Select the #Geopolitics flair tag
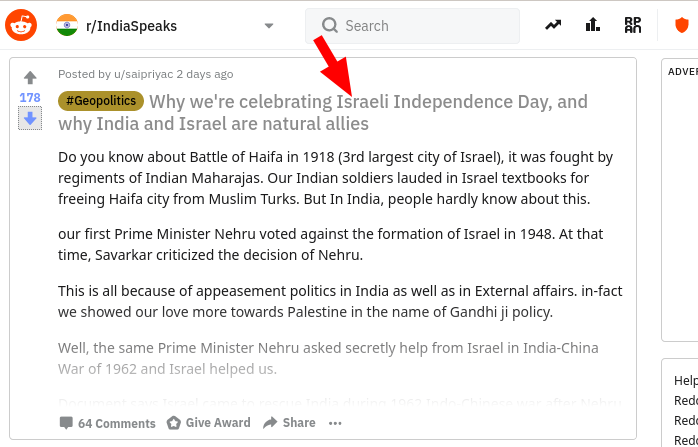 101,101
